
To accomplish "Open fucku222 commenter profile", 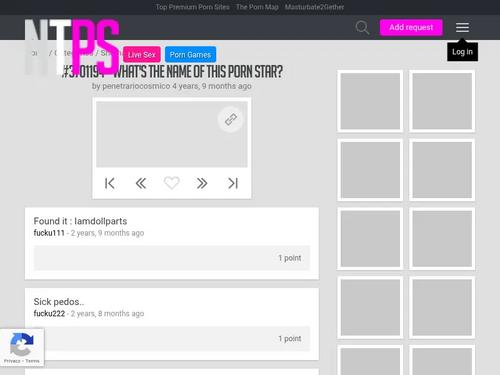I will (49, 314).
